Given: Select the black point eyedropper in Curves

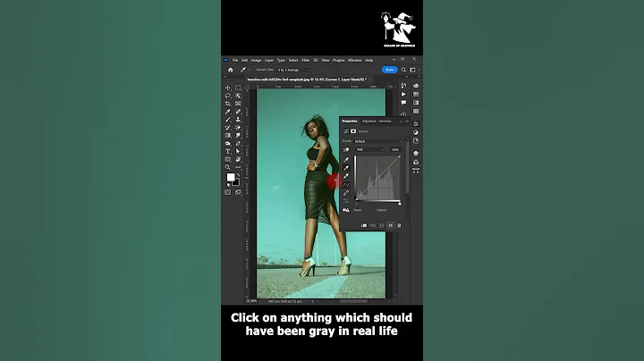Looking at the screenshot, I should point(346,160).
